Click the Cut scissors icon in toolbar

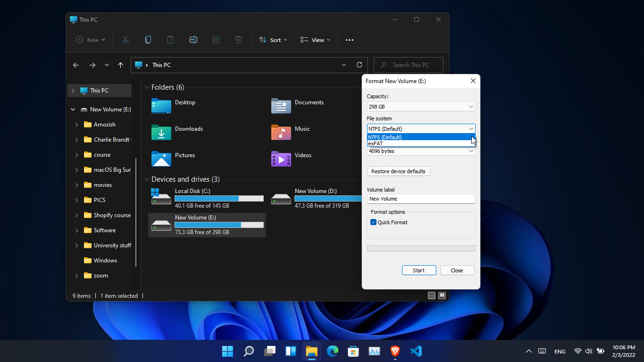point(125,40)
